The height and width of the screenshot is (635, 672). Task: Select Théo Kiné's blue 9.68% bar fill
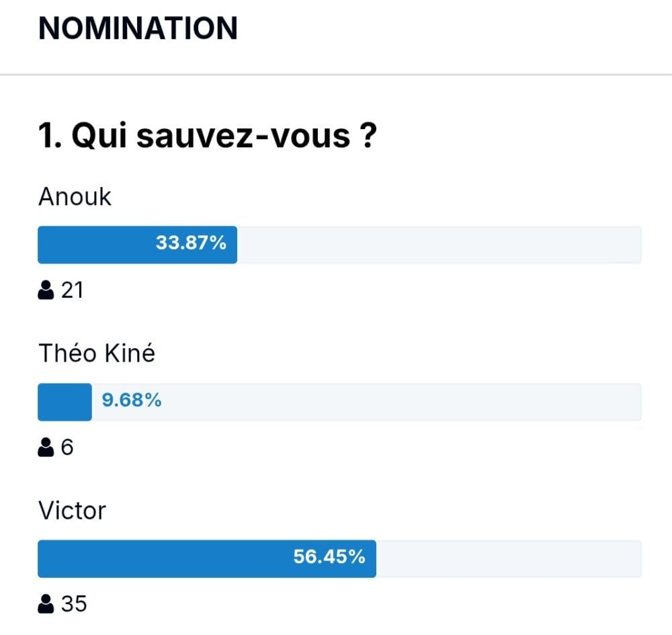[65, 402]
